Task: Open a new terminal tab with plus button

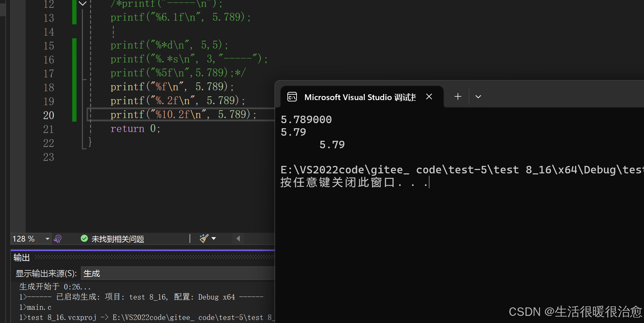Action: tap(458, 97)
